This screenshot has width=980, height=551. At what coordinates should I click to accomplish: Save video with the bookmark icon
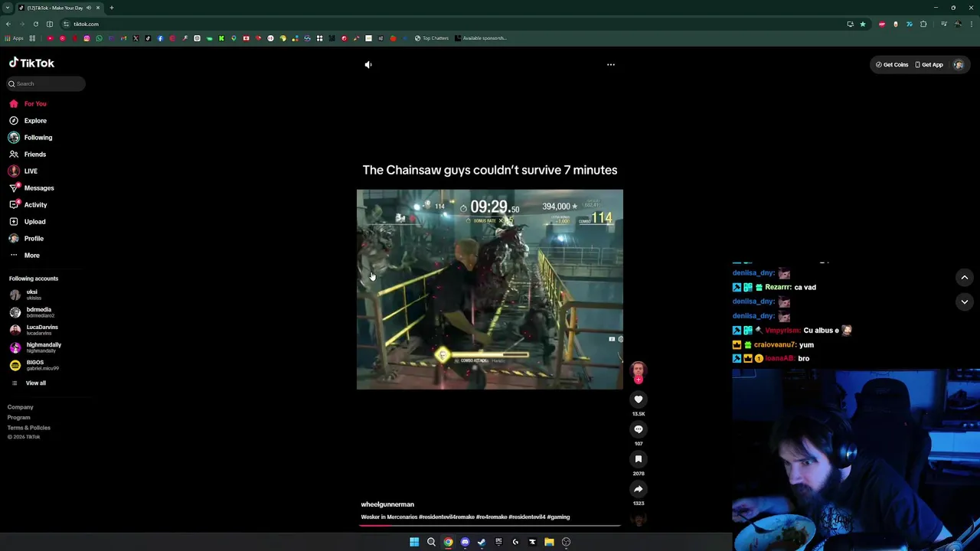[639, 459]
